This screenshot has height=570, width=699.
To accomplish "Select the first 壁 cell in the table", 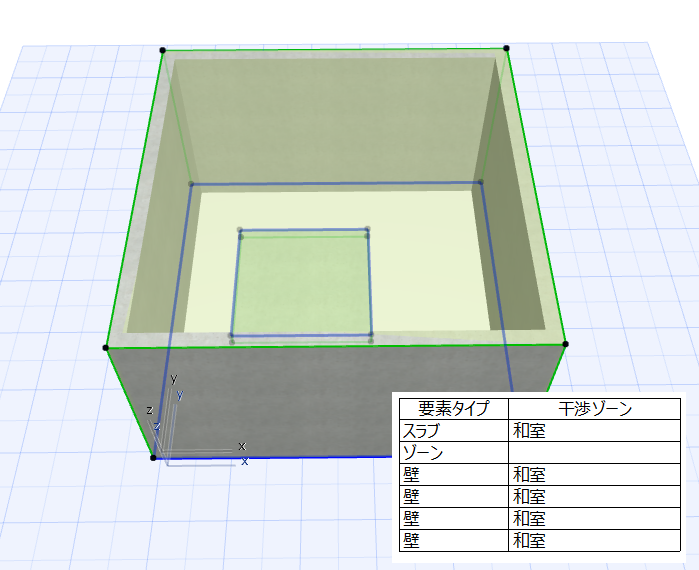I will point(454,475).
